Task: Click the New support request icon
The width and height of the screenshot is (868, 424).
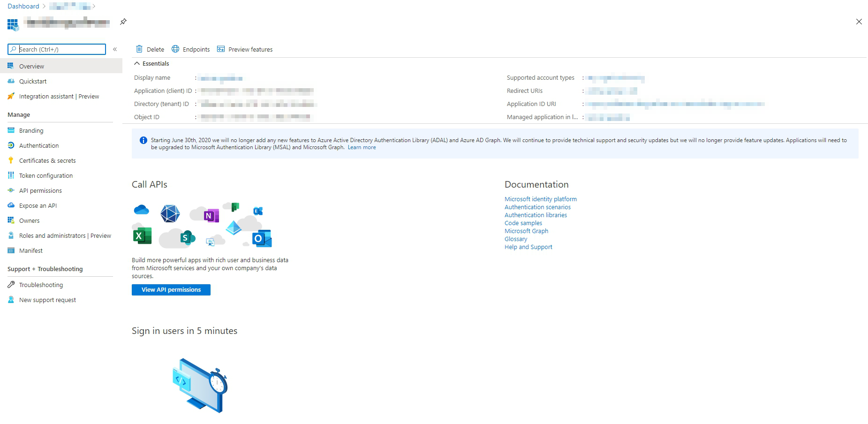Action: click(x=11, y=300)
